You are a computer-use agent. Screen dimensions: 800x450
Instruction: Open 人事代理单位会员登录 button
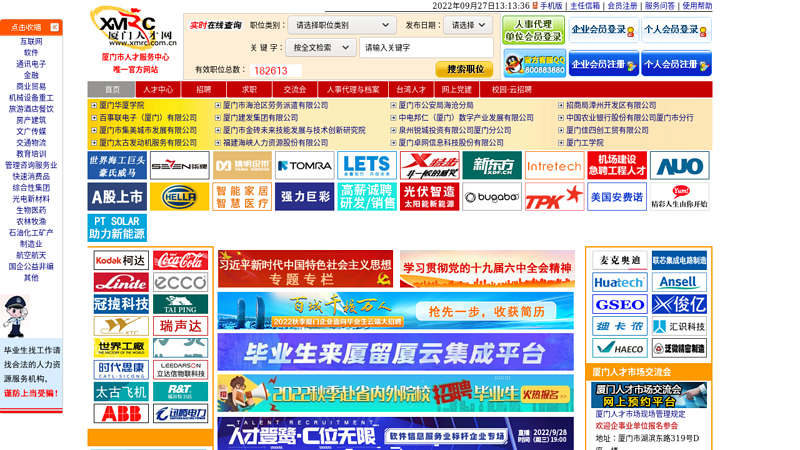click(x=533, y=30)
